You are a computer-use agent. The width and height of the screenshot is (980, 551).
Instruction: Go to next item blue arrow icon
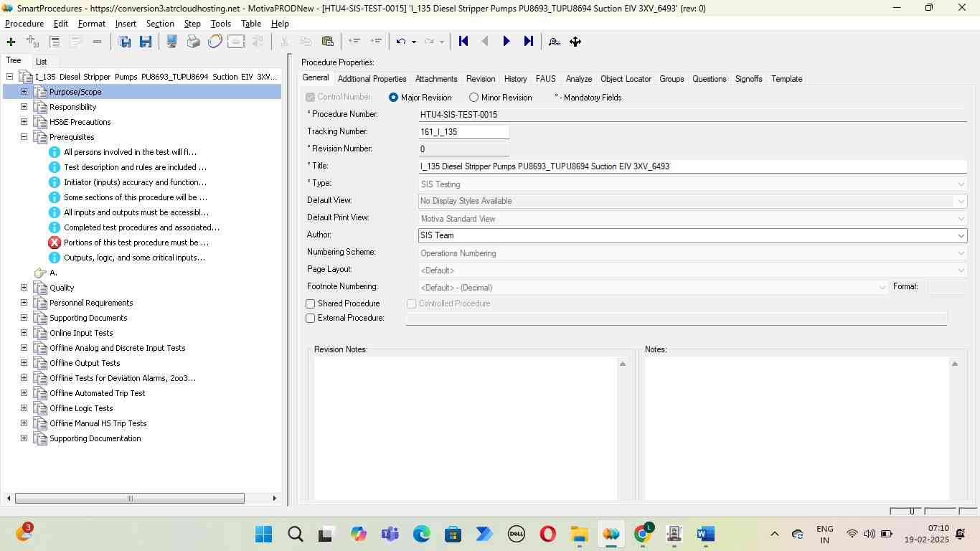[x=507, y=42]
